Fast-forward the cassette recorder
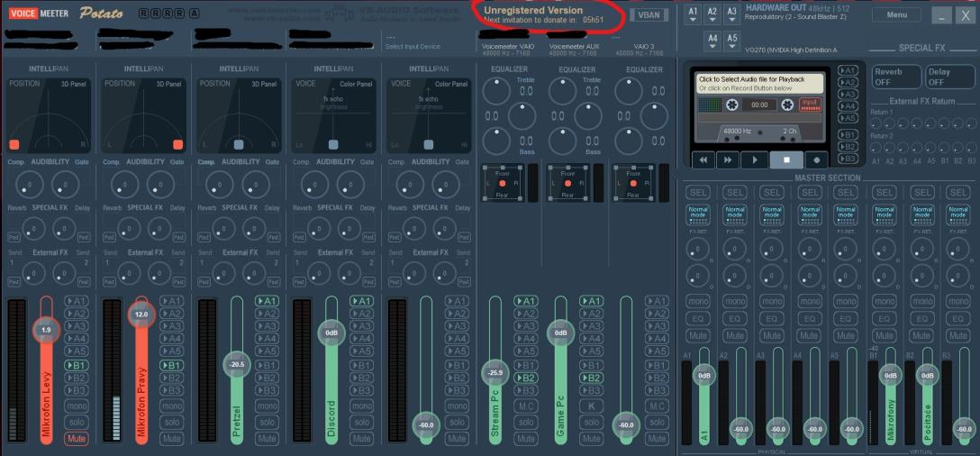 (728, 160)
